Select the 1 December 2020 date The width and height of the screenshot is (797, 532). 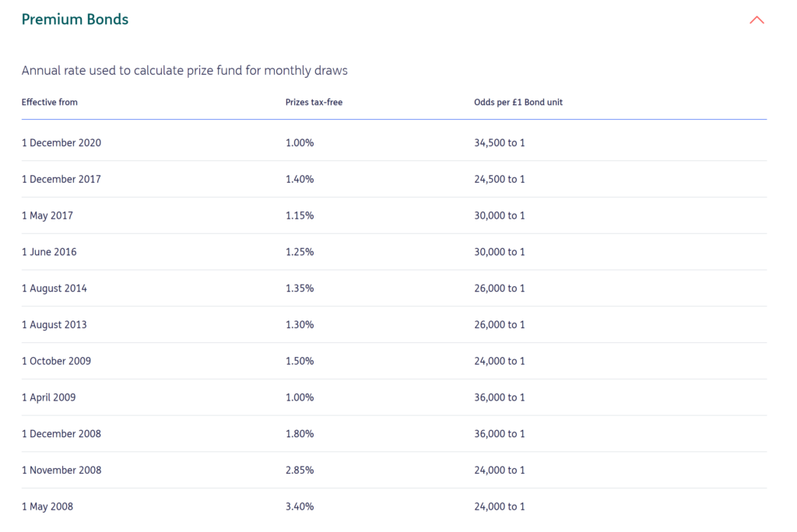point(61,143)
